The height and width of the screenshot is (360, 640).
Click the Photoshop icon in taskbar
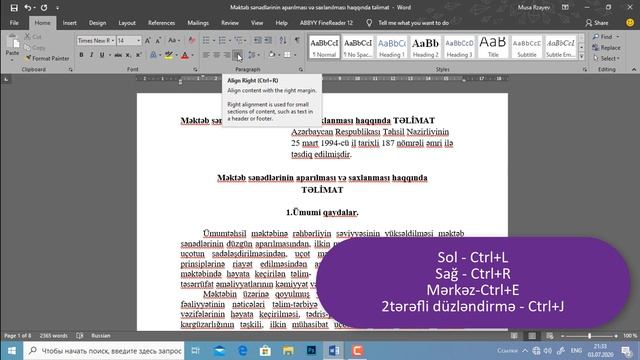[311, 351]
